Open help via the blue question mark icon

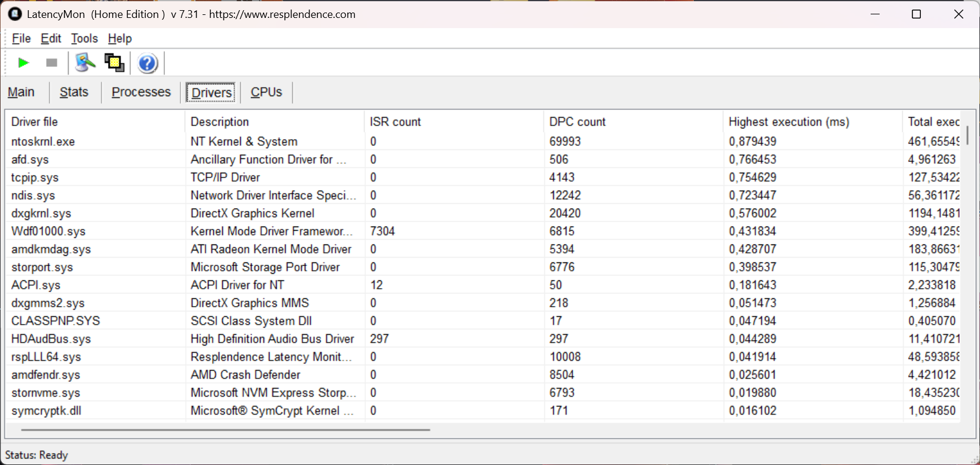[x=147, y=63]
